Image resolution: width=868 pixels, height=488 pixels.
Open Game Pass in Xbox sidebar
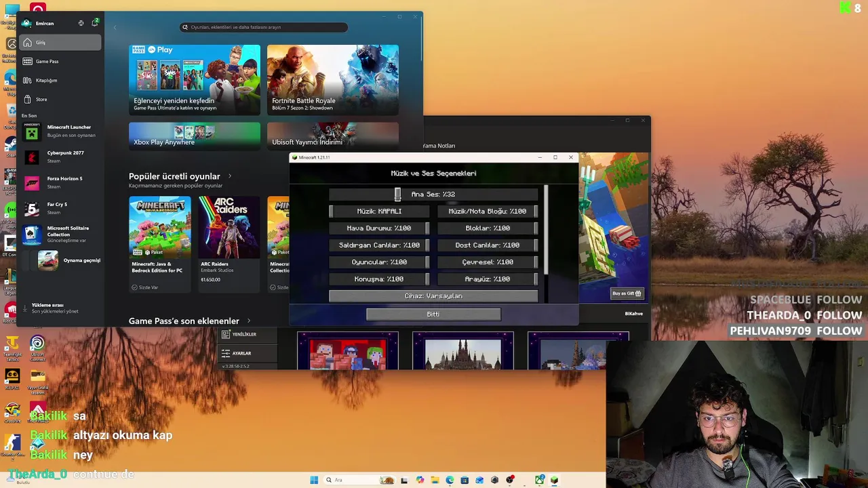[60, 62]
